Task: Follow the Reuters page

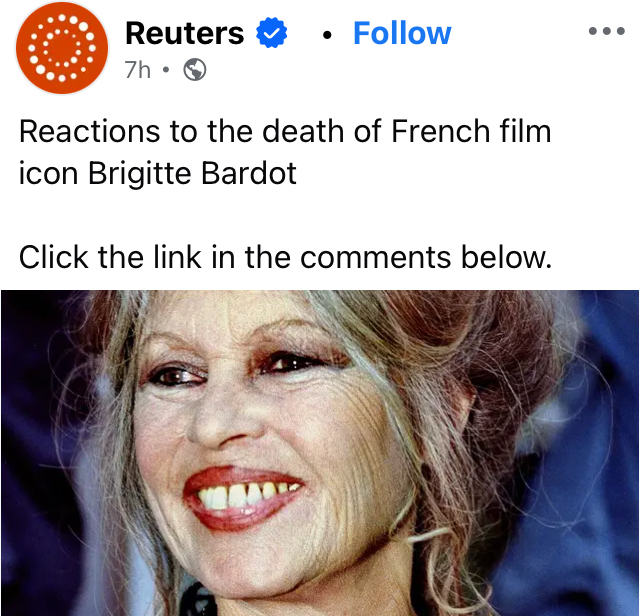Action: [x=402, y=33]
